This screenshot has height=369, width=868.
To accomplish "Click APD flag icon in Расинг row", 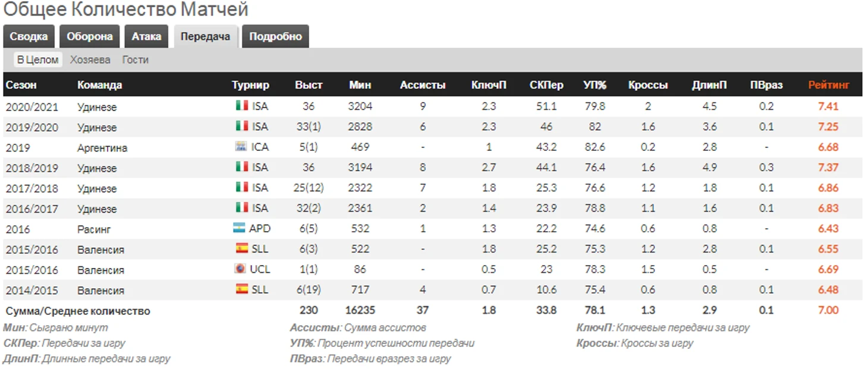I will 239,228.
